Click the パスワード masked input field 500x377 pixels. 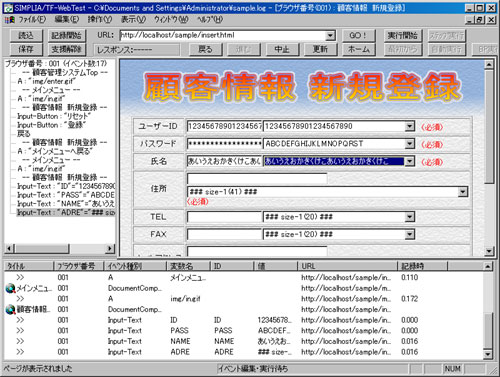(225, 144)
